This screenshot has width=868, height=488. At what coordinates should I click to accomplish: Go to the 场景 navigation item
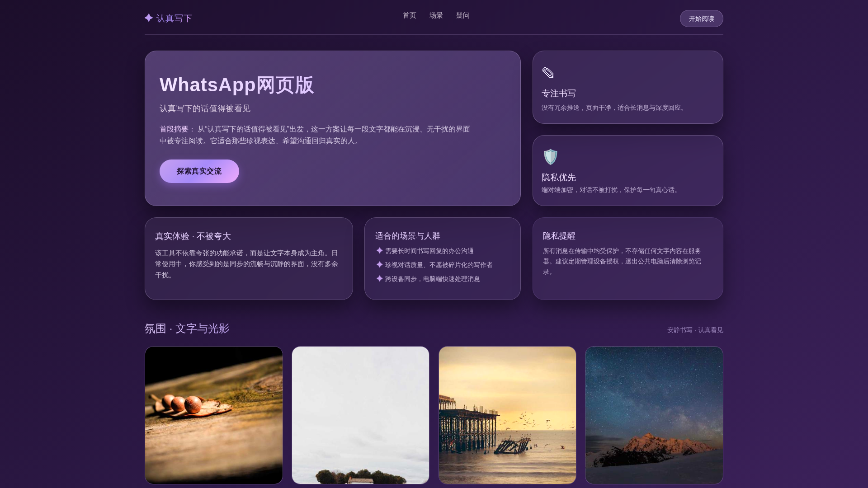436,15
